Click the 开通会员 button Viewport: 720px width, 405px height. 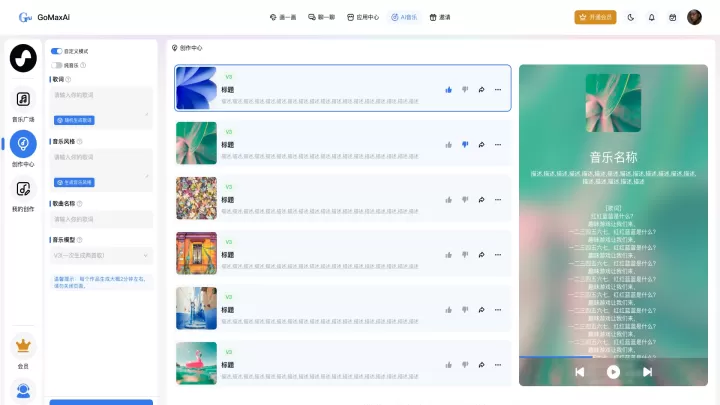pos(595,17)
